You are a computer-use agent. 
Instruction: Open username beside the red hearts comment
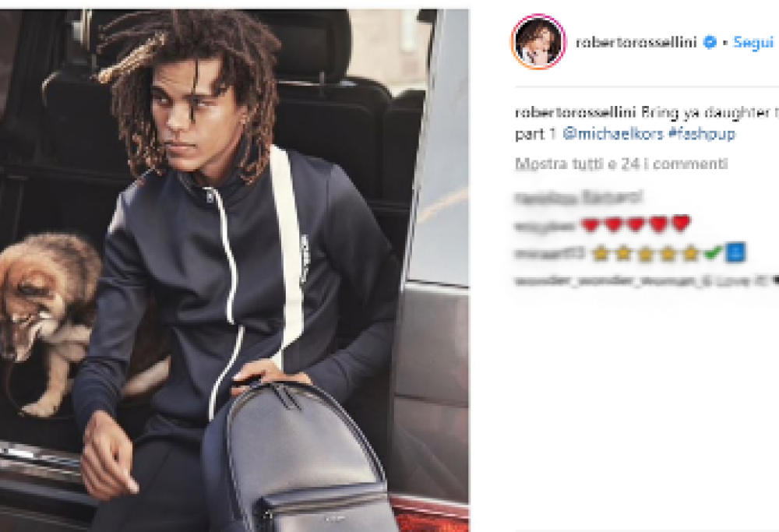coord(545,226)
